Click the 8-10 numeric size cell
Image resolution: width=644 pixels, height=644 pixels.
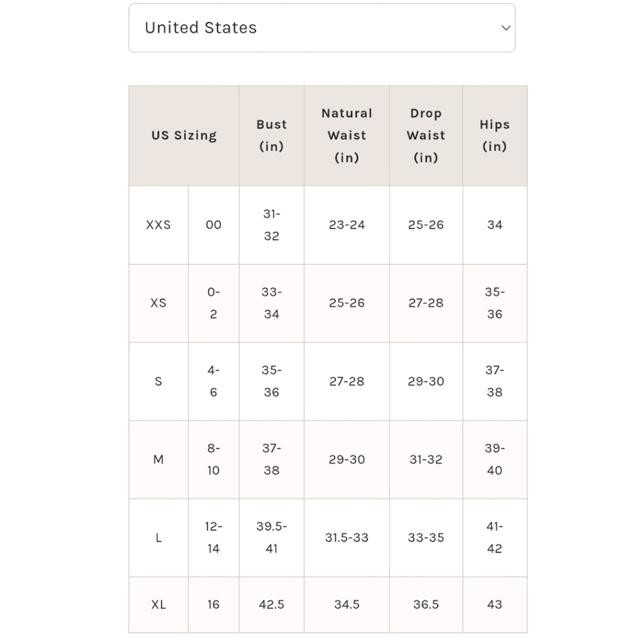pos(214,460)
